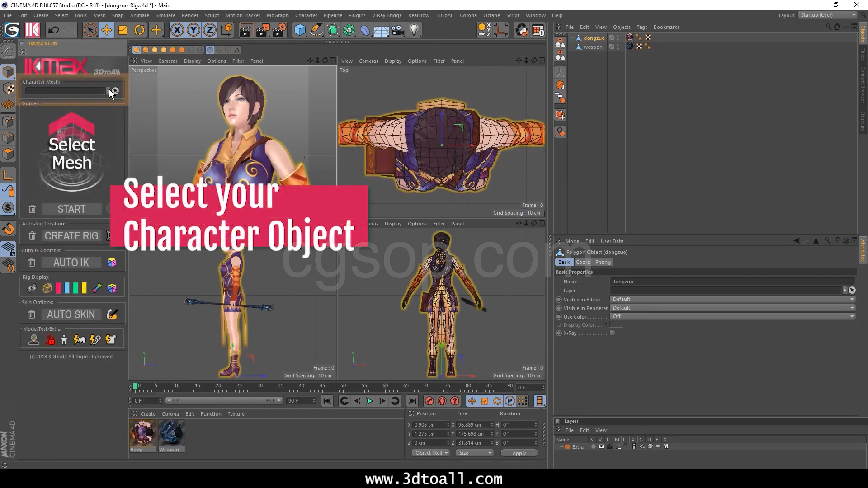Toggle X-axis lock

pos(177,30)
